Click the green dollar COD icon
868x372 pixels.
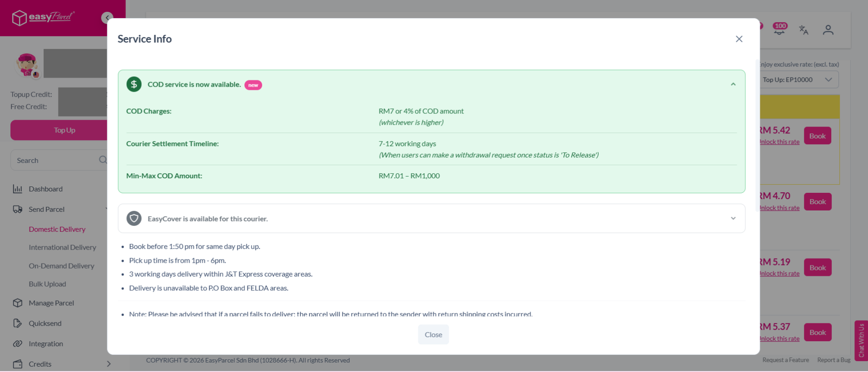134,84
